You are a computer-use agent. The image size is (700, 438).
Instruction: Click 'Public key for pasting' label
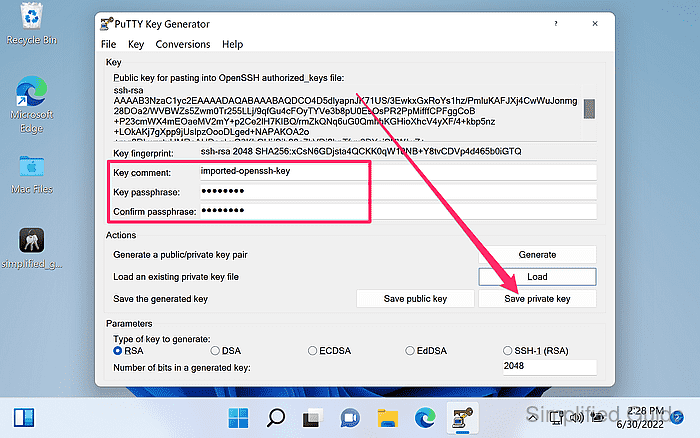click(229, 78)
